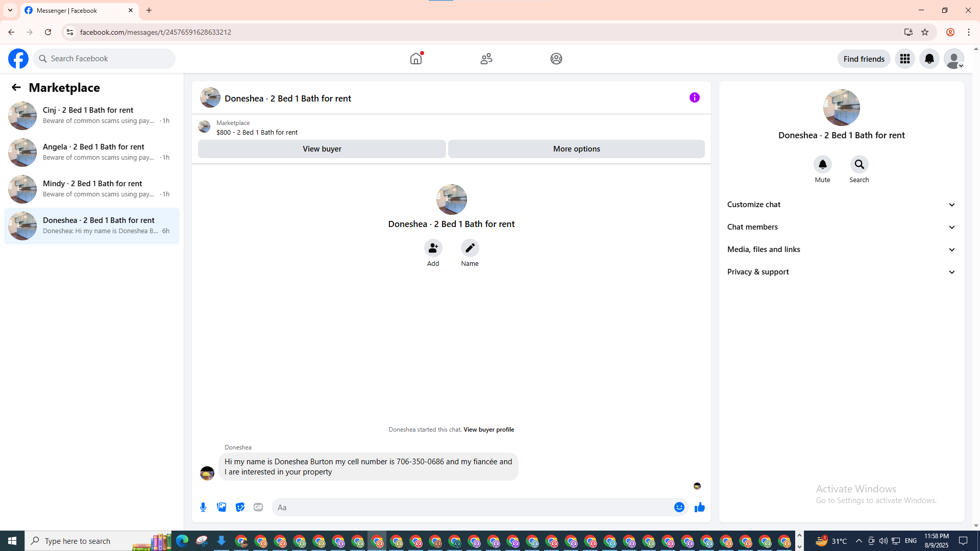Expand Media, files and links section
Image resolution: width=980 pixels, height=551 pixels.
[x=841, y=249]
